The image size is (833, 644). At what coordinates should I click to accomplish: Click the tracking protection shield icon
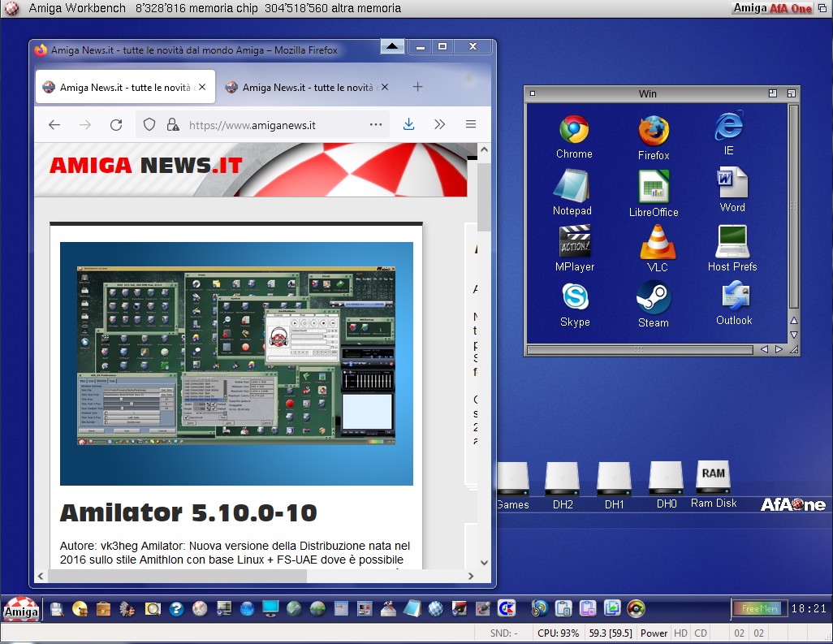click(x=149, y=125)
